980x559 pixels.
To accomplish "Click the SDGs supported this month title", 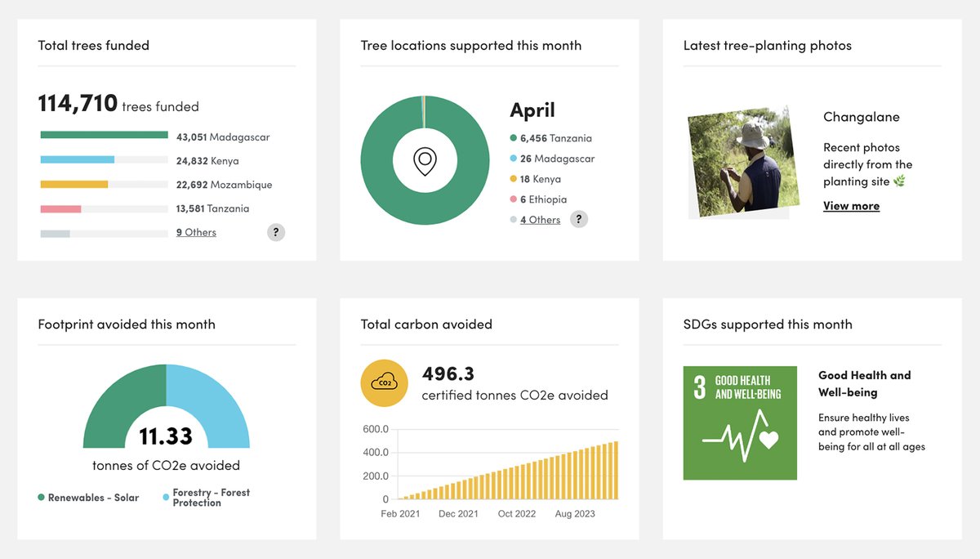I will [x=768, y=324].
